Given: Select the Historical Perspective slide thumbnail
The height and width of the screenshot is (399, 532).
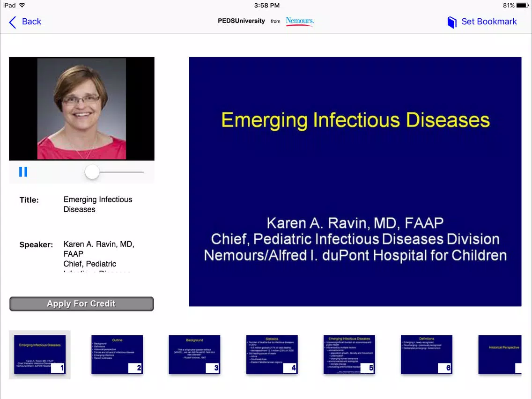Looking at the screenshot, I should (500, 355).
